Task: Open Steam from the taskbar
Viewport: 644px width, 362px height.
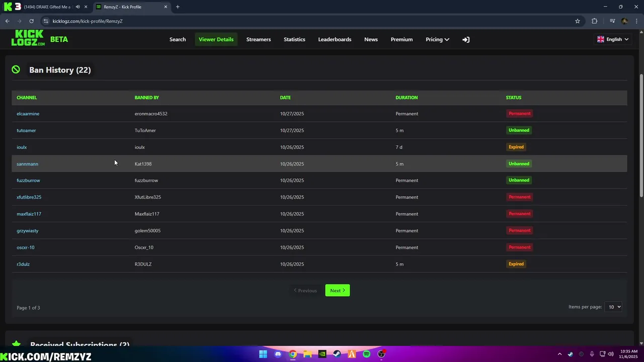Action: coord(337,354)
